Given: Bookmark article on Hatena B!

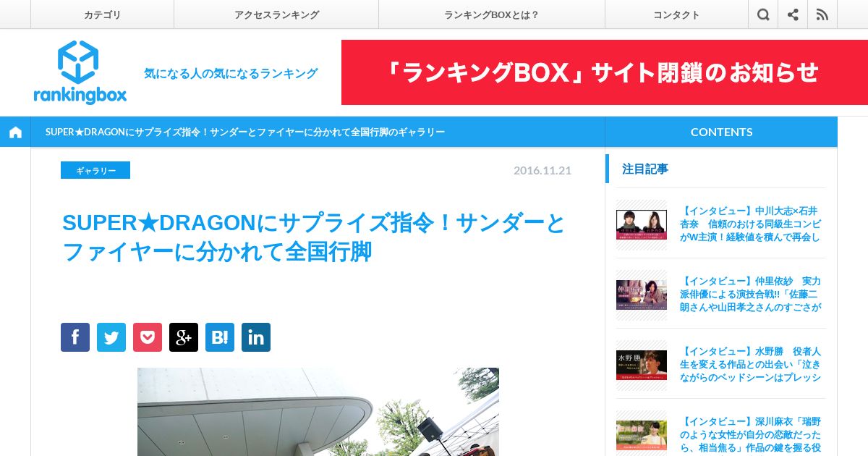Looking at the screenshot, I should [220, 337].
